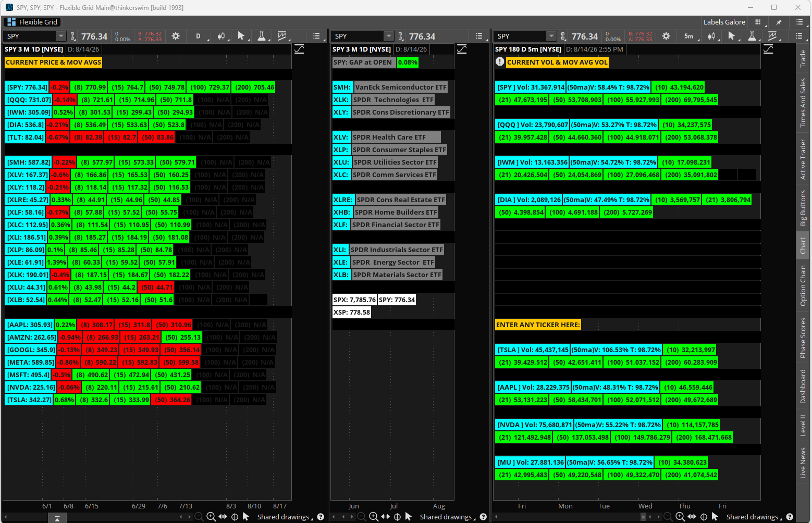Open the top-right main list menu
Viewport: 812px width, 523px height.
(799, 22)
